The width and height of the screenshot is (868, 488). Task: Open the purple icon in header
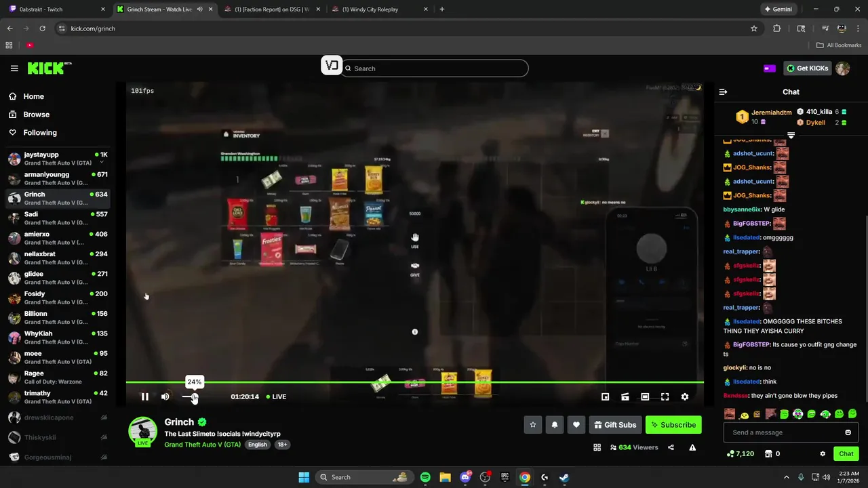click(x=770, y=68)
